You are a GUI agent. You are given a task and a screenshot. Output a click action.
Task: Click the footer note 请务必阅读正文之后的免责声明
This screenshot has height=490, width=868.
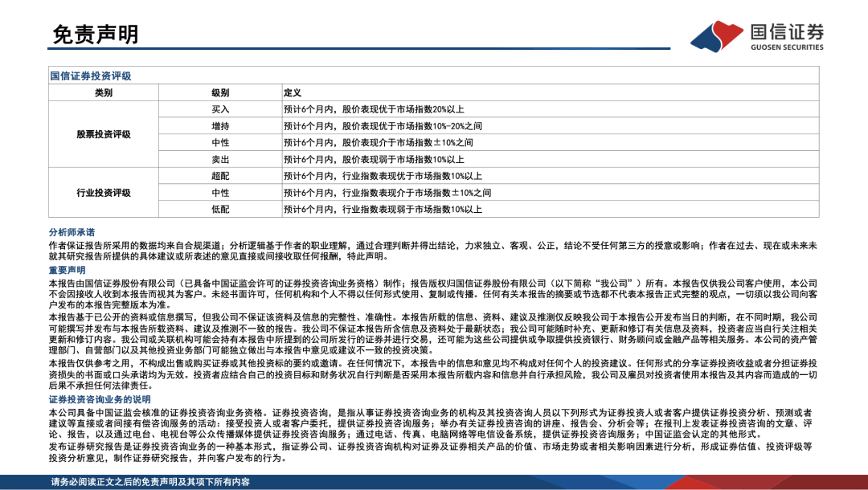(150, 482)
